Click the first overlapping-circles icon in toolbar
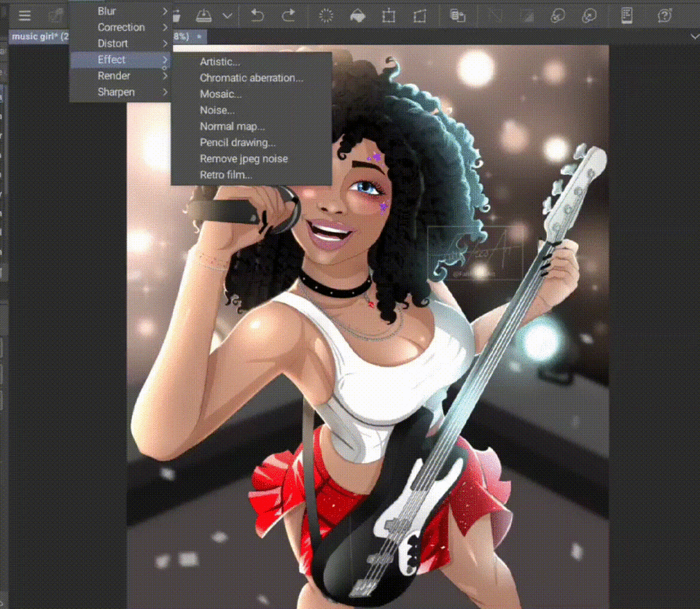 (558, 16)
